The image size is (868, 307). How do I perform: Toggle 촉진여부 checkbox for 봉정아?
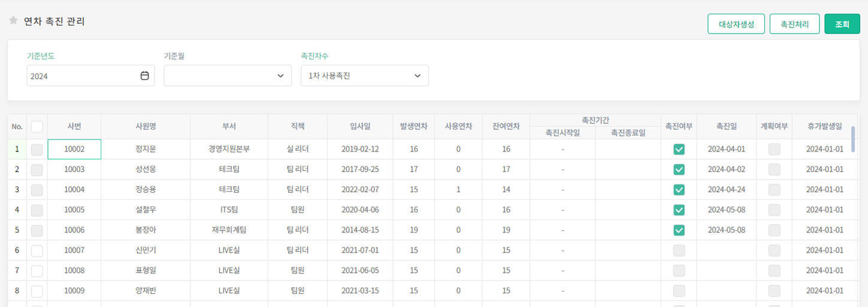pos(679,230)
